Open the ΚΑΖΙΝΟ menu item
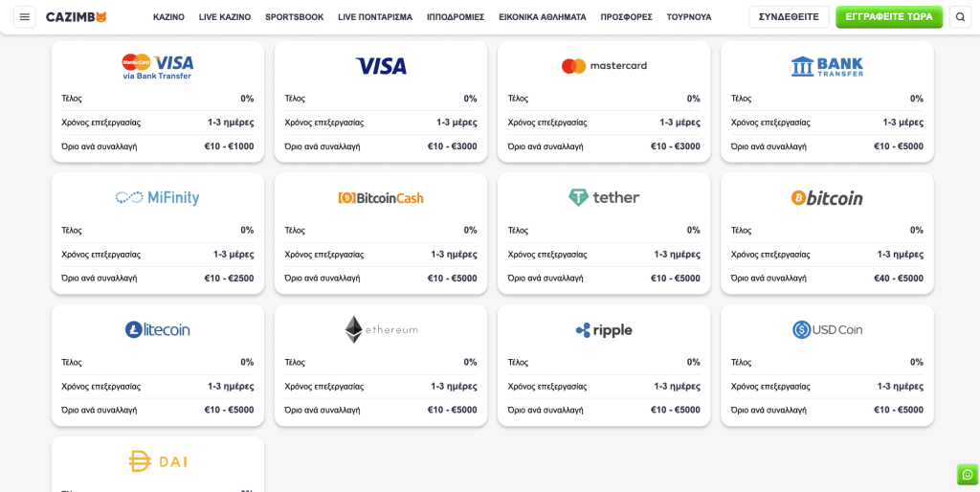Image resolution: width=980 pixels, height=492 pixels. coord(168,17)
